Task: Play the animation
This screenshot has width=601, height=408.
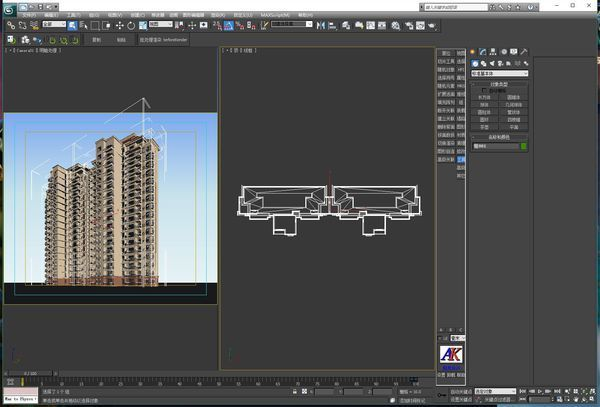Action: 540,392
